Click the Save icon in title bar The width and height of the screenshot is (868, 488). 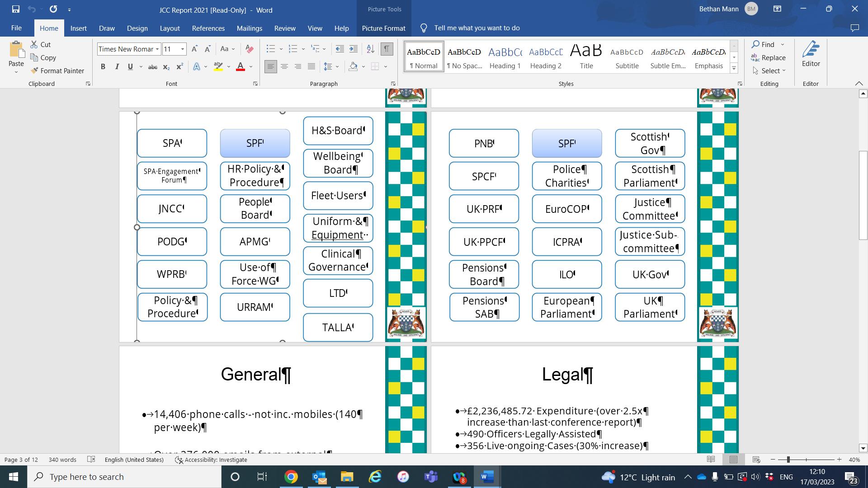click(x=16, y=9)
